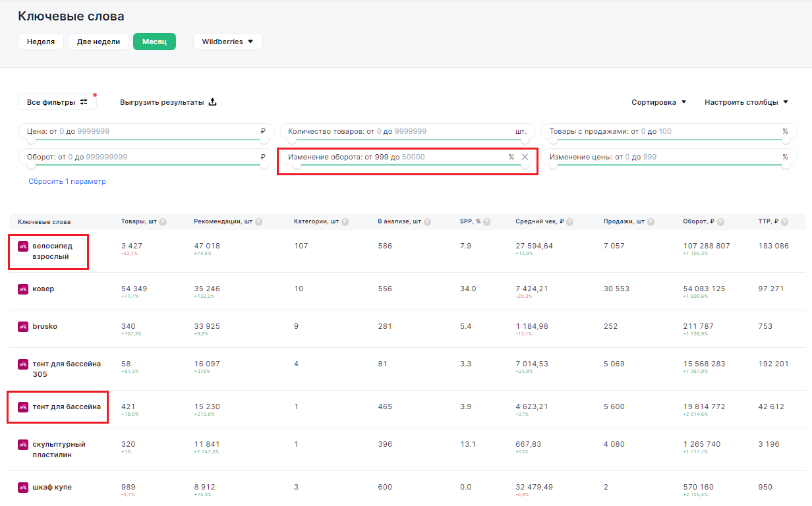
Task: Clear the Изменение оборота filter with X
Action: pyautogui.click(x=525, y=157)
